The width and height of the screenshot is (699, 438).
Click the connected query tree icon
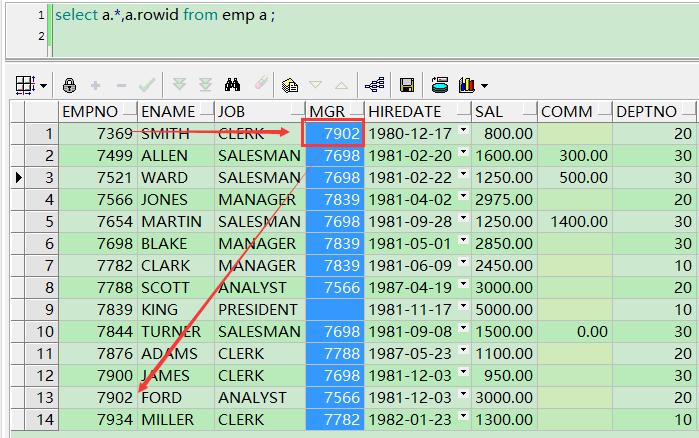pyautogui.click(x=375, y=85)
